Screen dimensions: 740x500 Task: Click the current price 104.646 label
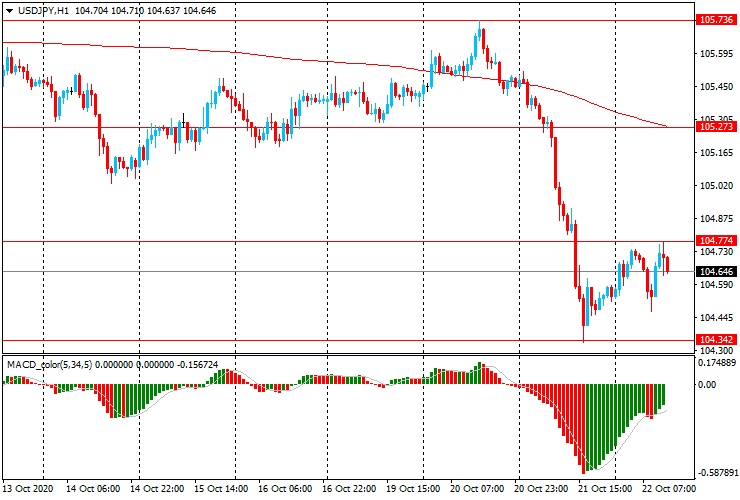[x=716, y=271]
